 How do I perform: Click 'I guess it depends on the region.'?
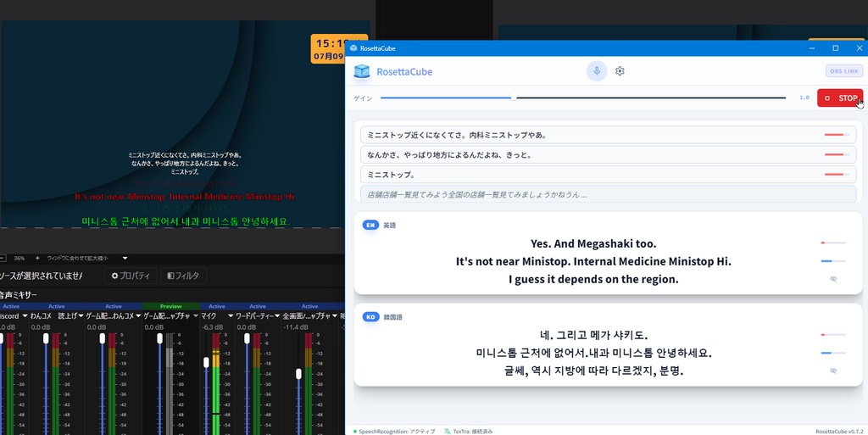pos(593,279)
